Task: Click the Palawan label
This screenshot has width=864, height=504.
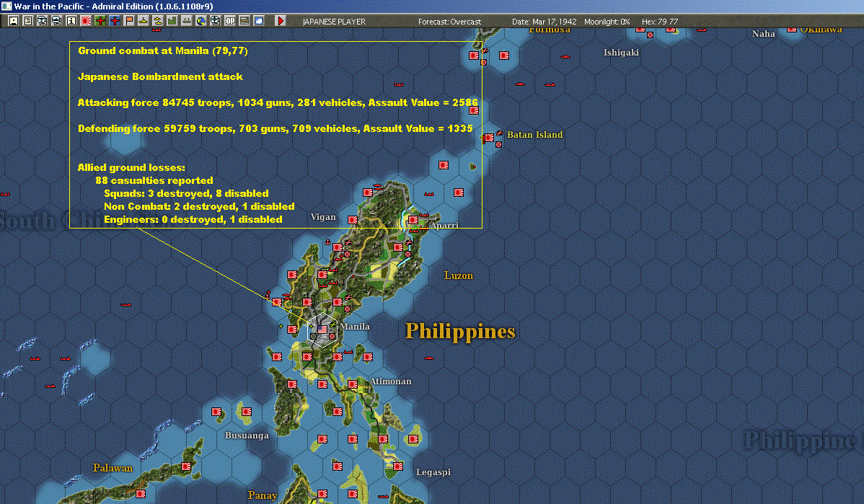Action: [x=113, y=468]
